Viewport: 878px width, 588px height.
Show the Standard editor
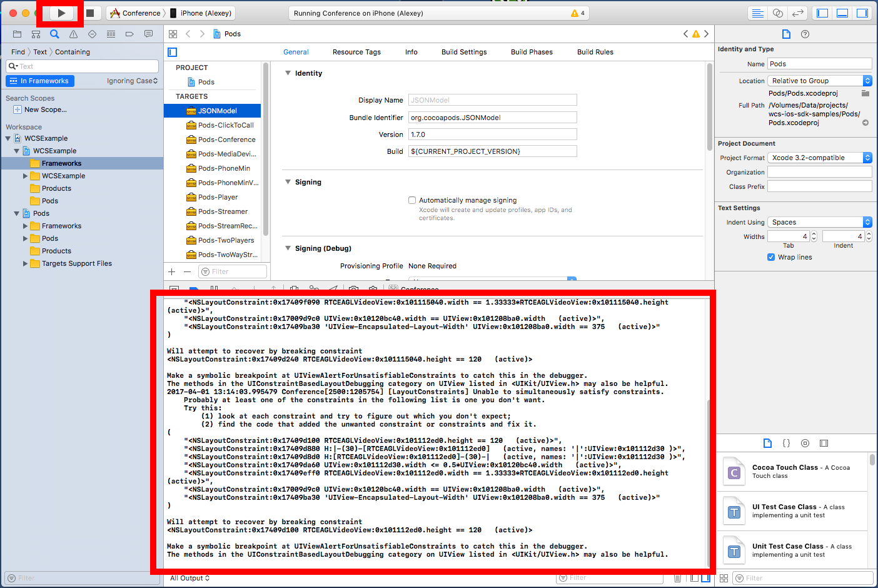[x=757, y=13]
